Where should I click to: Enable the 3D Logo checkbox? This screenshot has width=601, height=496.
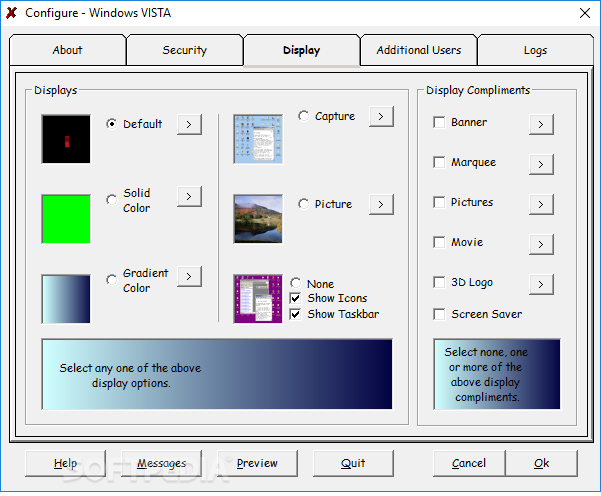(439, 282)
